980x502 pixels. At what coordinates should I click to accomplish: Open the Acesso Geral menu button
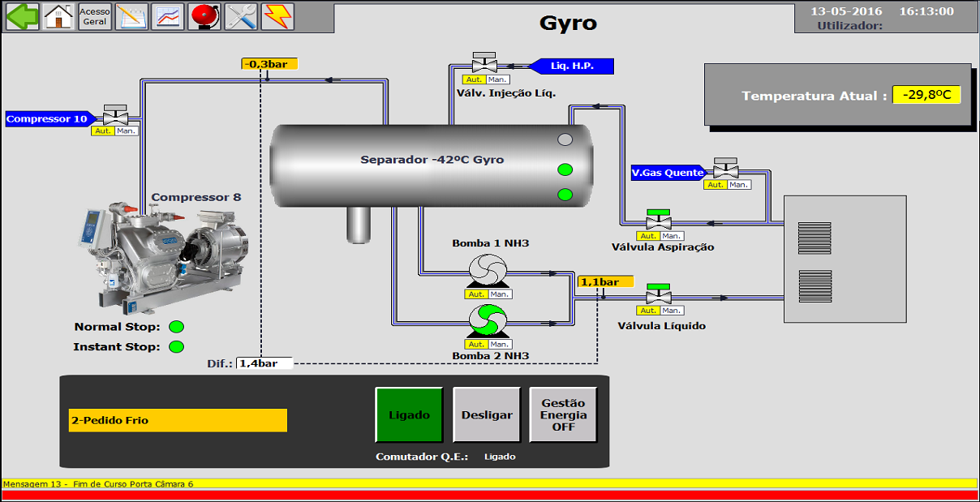point(95,16)
